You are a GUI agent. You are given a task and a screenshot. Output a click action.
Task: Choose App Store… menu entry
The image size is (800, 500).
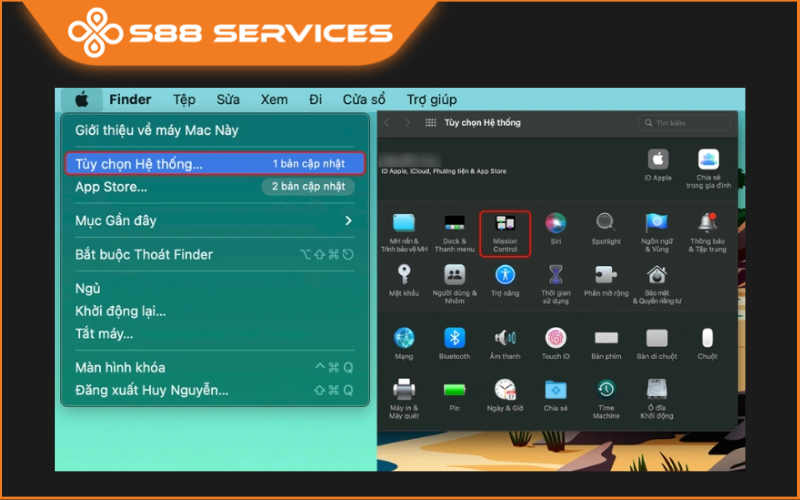215,187
